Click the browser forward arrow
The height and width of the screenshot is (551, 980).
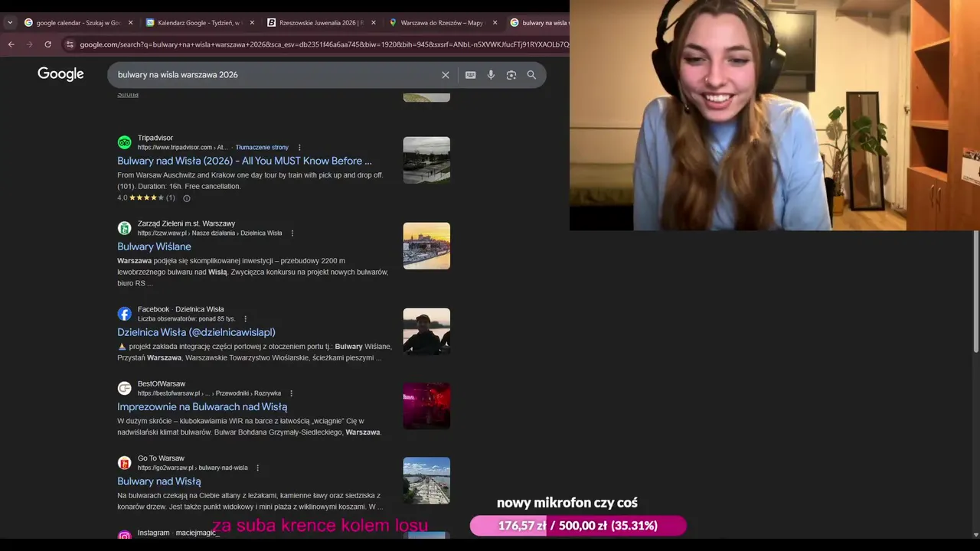(29, 44)
